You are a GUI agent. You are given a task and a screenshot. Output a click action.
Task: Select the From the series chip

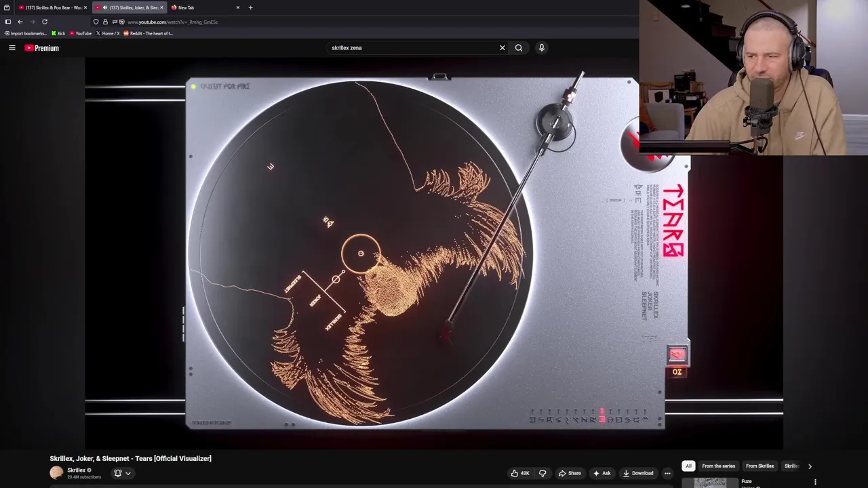click(718, 466)
